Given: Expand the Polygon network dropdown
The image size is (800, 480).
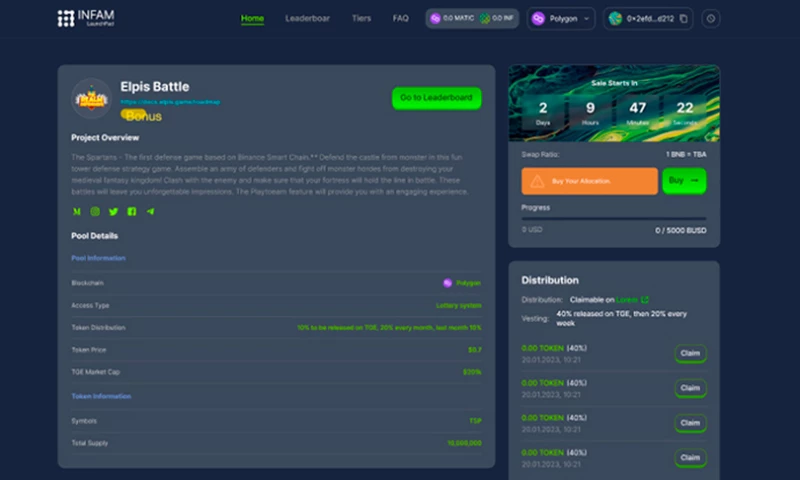Looking at the screenshot, I should pyautogui.click(x=561, y=19).
